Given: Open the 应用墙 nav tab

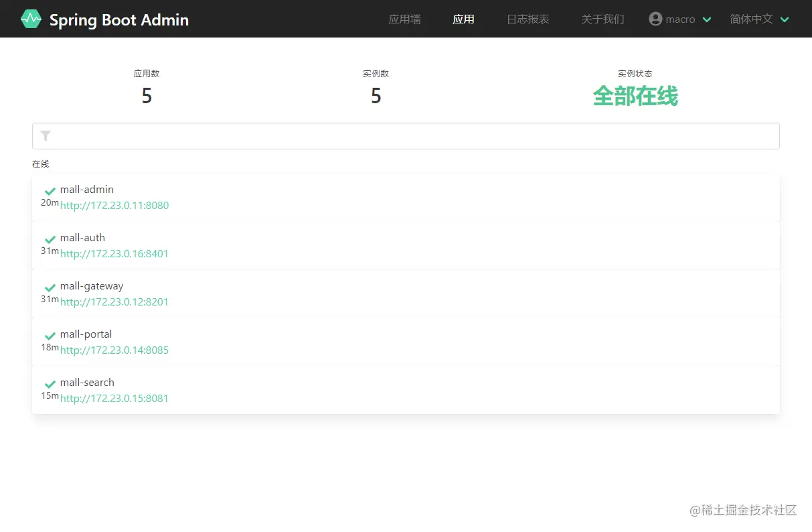Looking at the screenshot, I should (x=405, y=19).
